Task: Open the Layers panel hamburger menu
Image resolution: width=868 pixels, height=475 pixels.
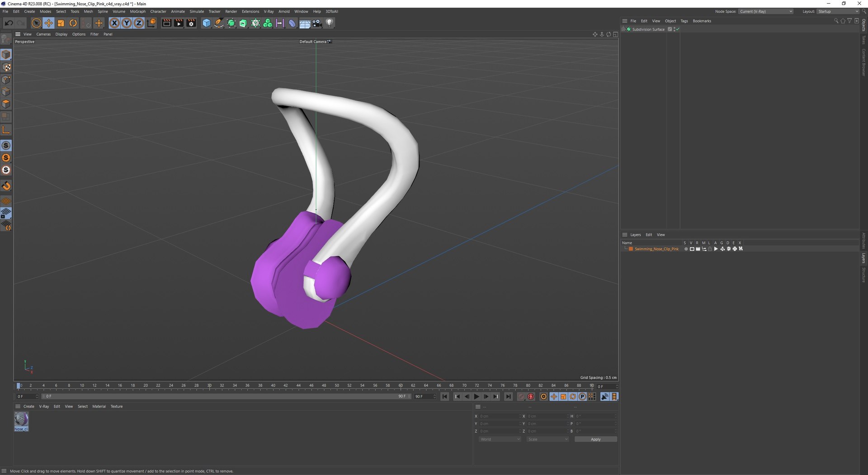Action: 625,235
